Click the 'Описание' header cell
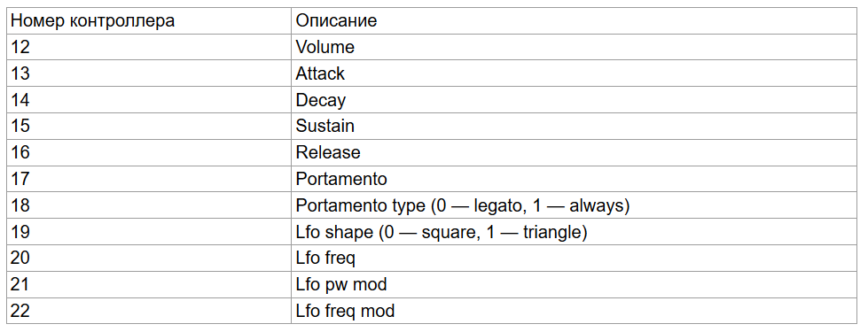Viewport: 868px width, 332px height. pos(574,21)
